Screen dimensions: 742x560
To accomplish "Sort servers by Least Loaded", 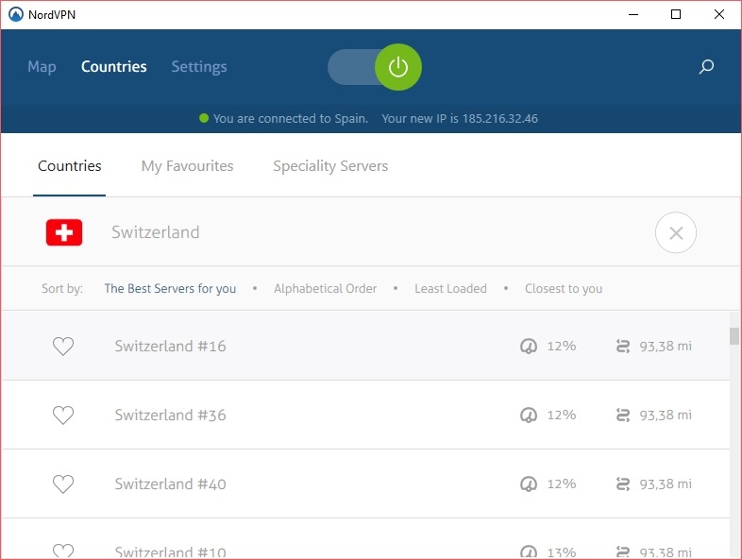I will click(450, 288).
